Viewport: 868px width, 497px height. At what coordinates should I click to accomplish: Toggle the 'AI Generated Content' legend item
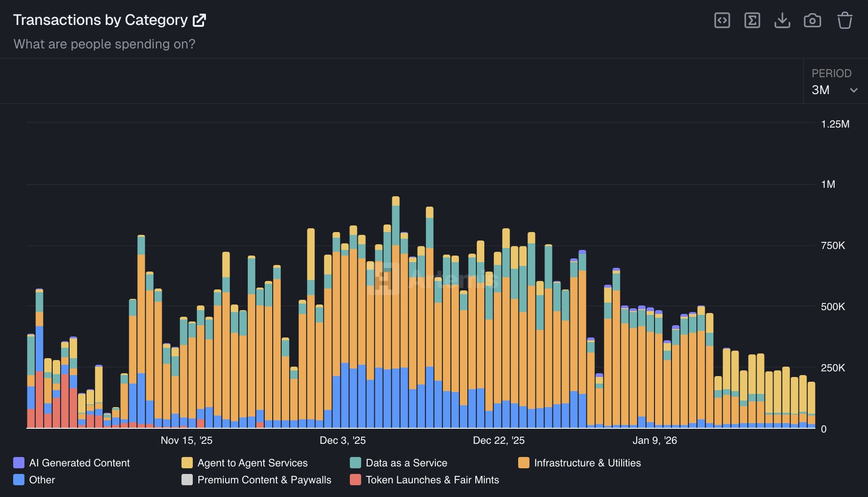(x=79, y=463)
